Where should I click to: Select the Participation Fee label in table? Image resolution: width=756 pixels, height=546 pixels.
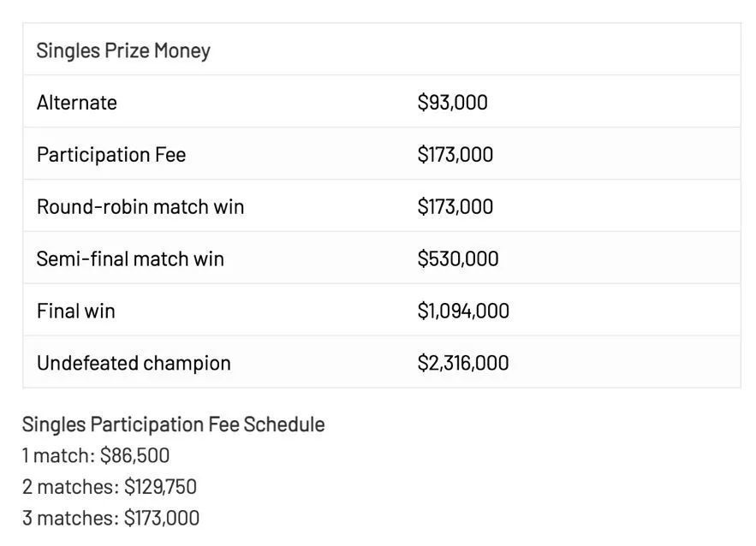111,155
